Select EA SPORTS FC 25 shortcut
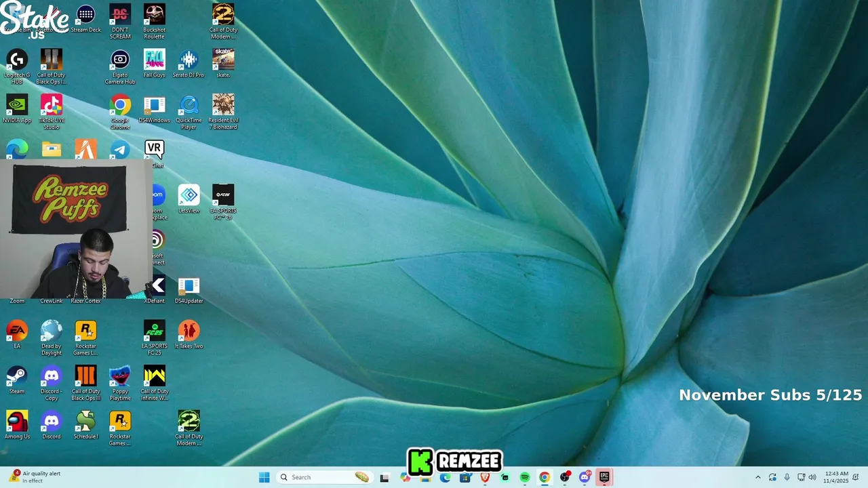The height and width of the screenshot is (488, 868). click(154, 338)
